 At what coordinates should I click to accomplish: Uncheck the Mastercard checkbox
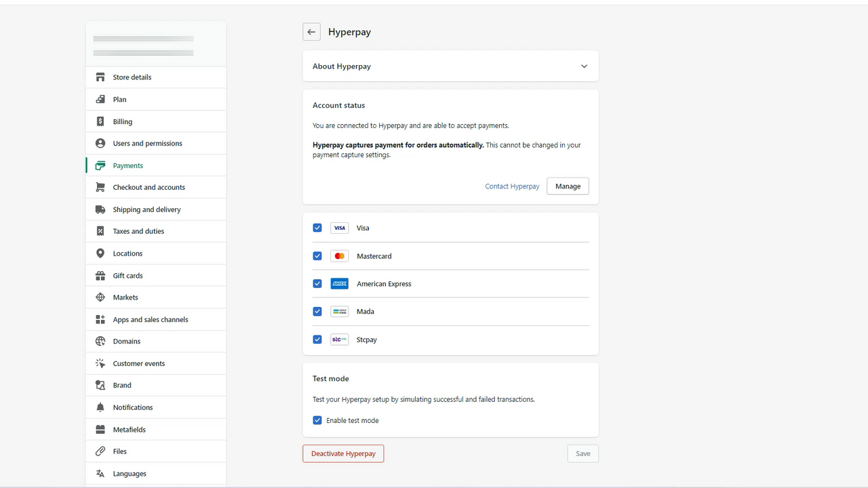tap(317, 256)
